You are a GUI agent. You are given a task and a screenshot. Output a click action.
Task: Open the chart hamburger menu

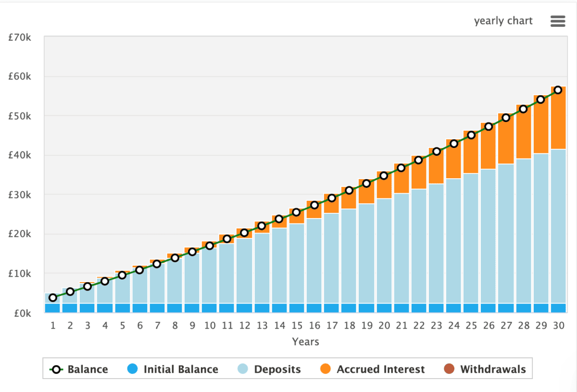(x=557, y=21)
